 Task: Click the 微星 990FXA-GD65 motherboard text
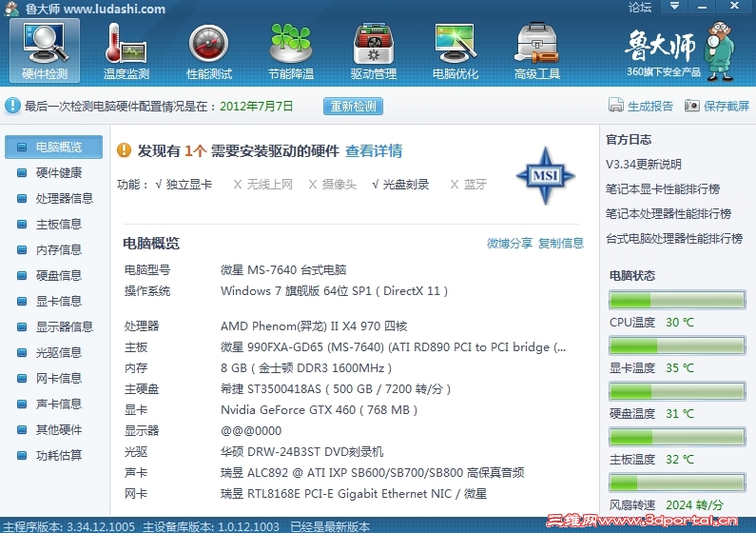(393, 347)
